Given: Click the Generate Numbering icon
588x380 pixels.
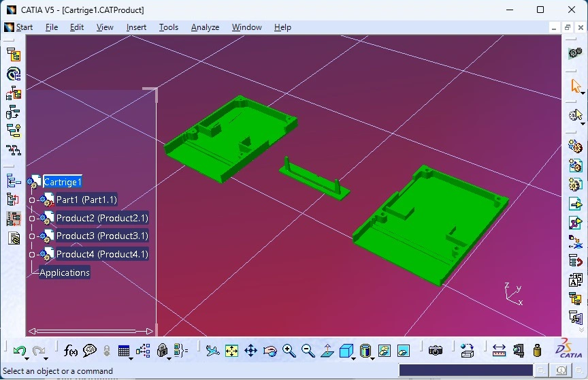Looking at the screenshot, I should coord(575,280).
